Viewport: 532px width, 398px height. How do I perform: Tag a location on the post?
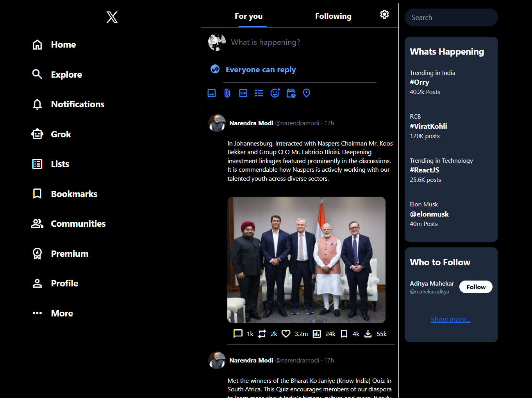pos(307,93)
